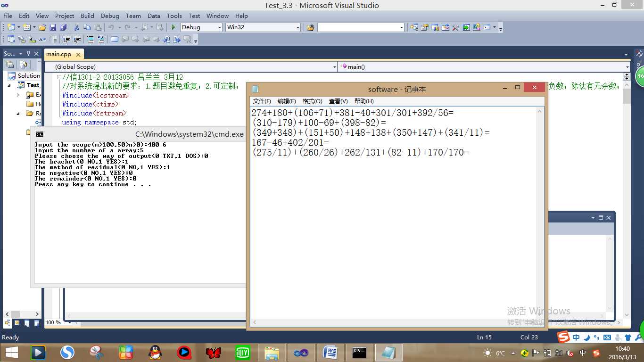
Task: Open the Tools menu
Action: 174,16
